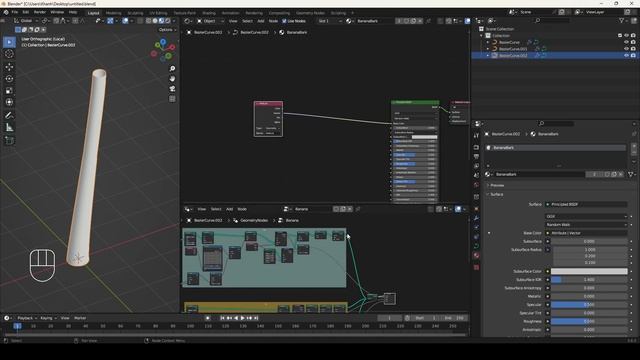Click the Blender logo icon in menu bar
This screenshot has height=360, width=640.
[x=6, y=12]
